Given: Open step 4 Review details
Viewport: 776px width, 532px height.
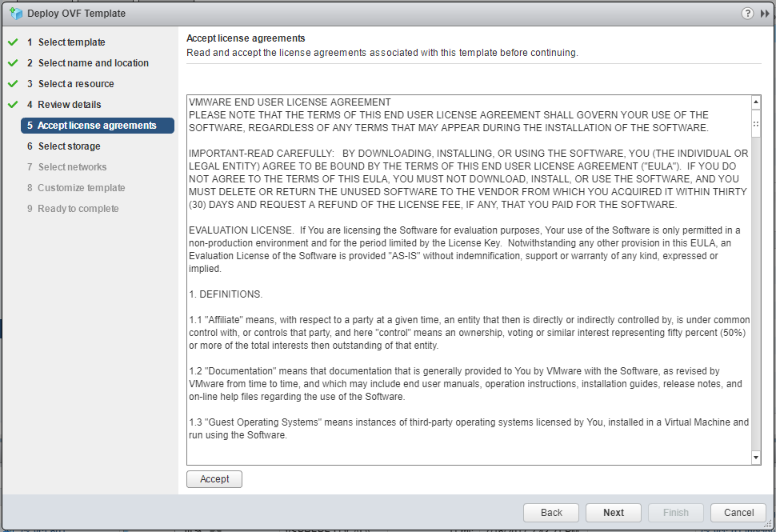Looking at the screenshot, I should [x=70, y=105].
